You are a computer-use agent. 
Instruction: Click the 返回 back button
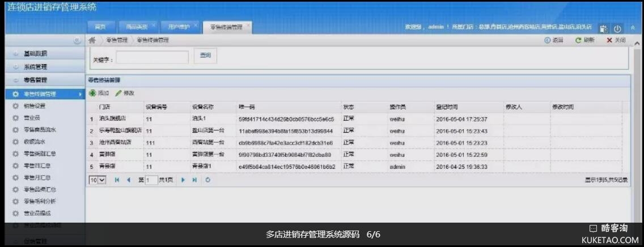(x=554, y=40)
